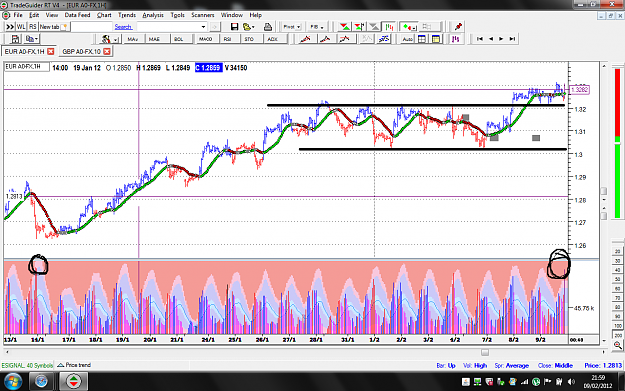625x391 pixels.
Task: Click the red pushpin icon
Action: 458,27
